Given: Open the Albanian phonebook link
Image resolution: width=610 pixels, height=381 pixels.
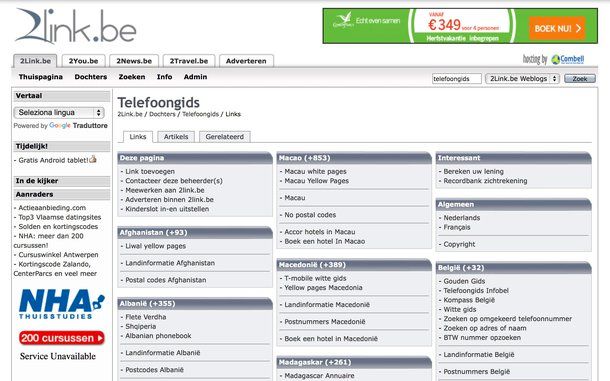Looking at the screenshot, I should 158,335.
